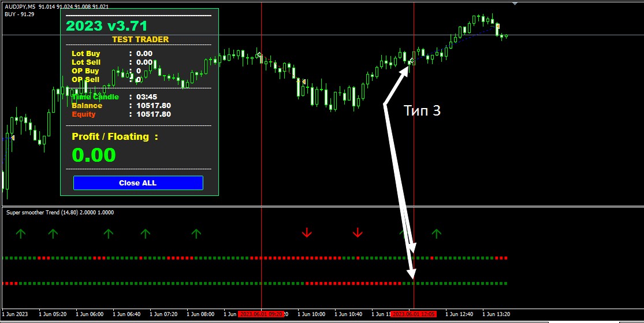
Task: Click the Lot Buy label
Action: point(86,53)
